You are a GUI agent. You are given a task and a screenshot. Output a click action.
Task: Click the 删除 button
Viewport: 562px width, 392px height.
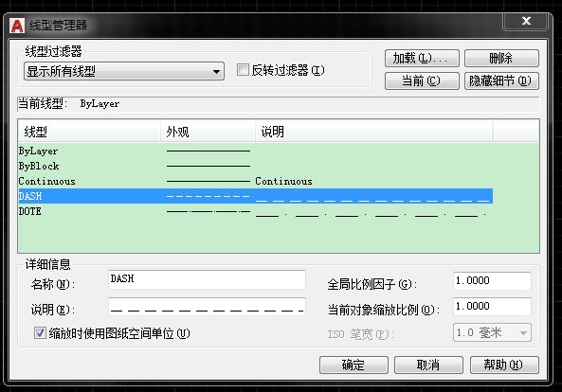(x=501, y=58)
